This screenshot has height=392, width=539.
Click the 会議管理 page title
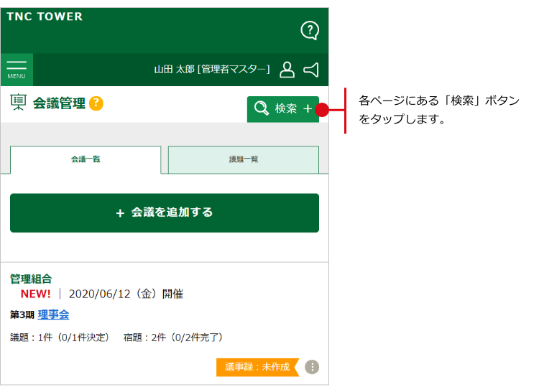pos(59,103)
